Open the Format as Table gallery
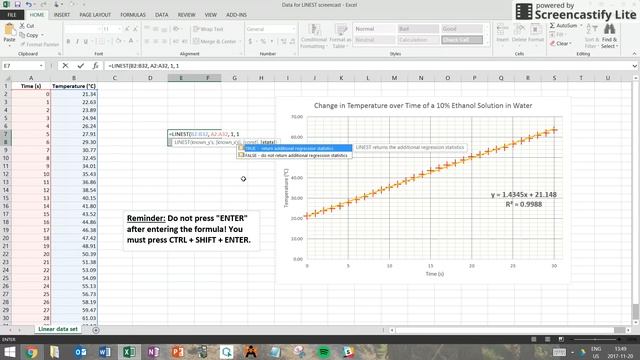Screen dimensions: 640x360 click(340, 36)
